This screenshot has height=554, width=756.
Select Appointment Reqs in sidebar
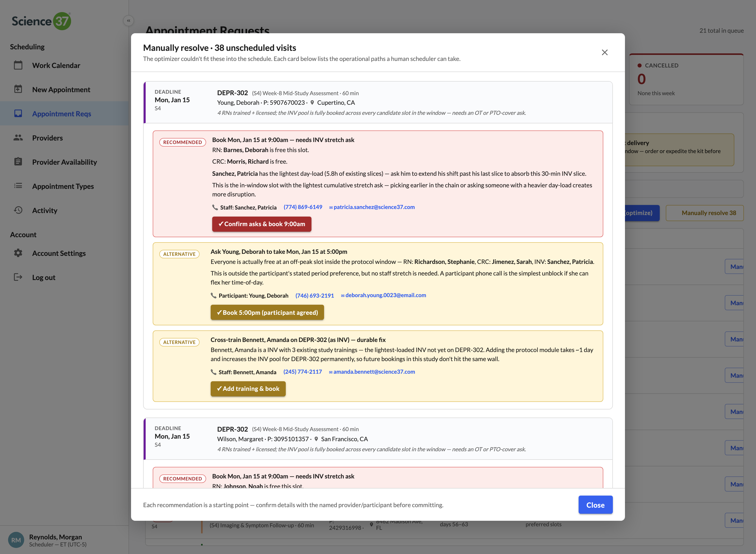(65, 113)
